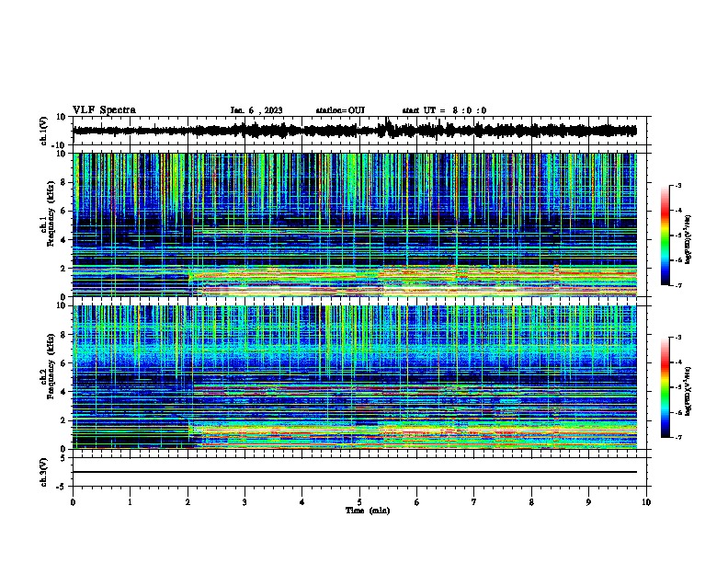Click time axis tick label "7"

click(474, 502)
